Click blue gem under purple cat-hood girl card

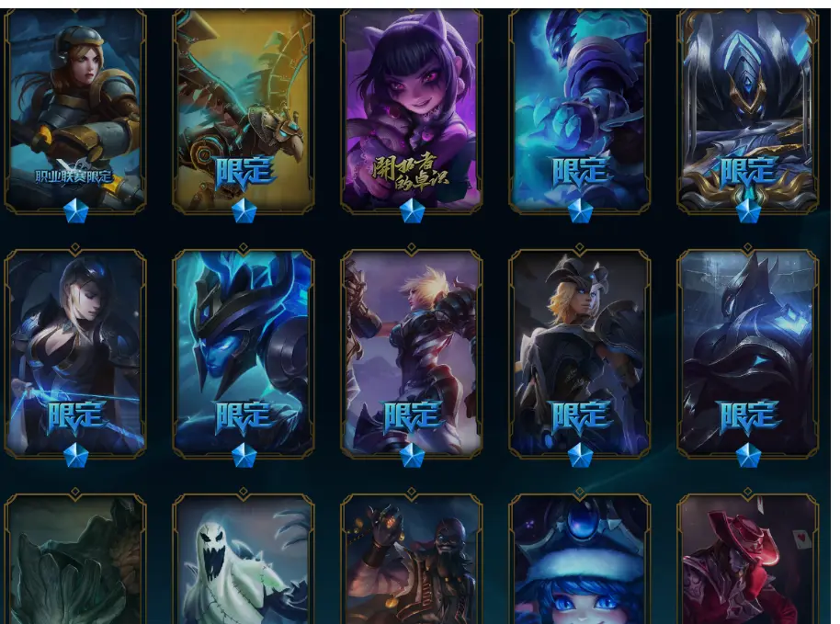[x=412, y=211]
